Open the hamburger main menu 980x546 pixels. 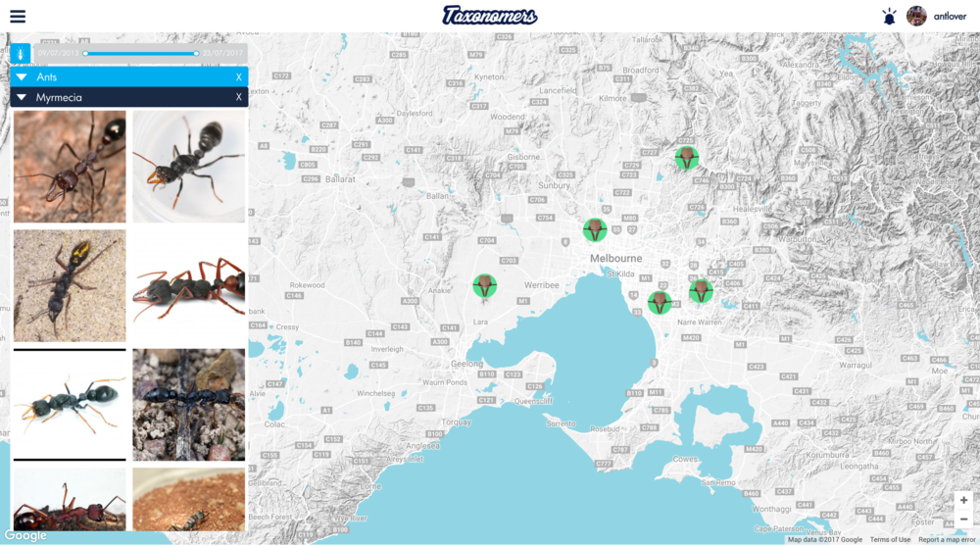(18, 16)
